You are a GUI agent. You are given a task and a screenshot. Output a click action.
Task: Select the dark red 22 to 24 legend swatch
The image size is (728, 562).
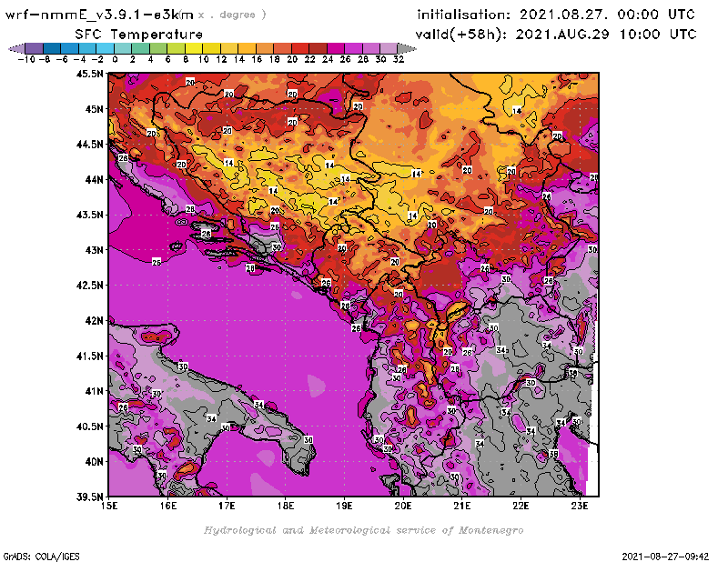[x=318, y=48]
